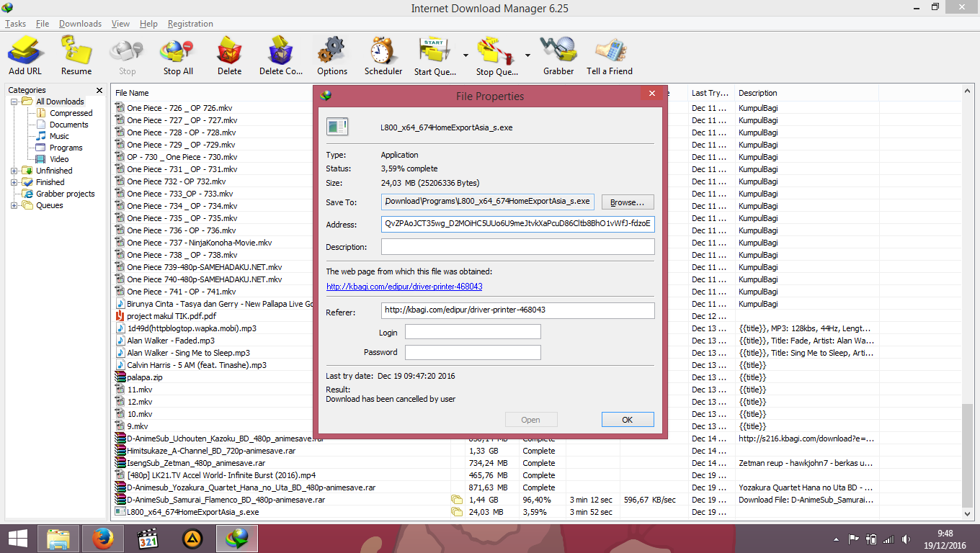Expand the Finished category node
This screenshot has height=553, width=980.
(14, 182)
